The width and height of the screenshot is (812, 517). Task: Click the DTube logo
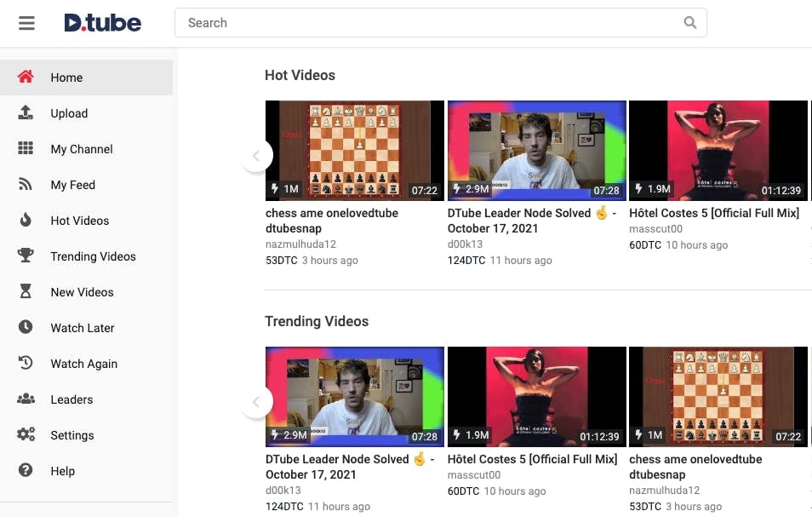tap(102, 23)
